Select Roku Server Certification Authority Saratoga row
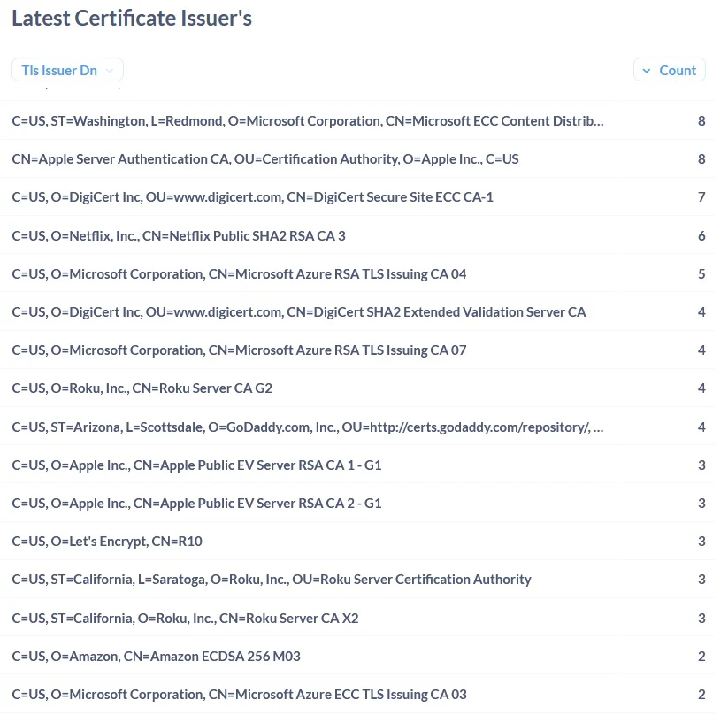 point(357,579)
